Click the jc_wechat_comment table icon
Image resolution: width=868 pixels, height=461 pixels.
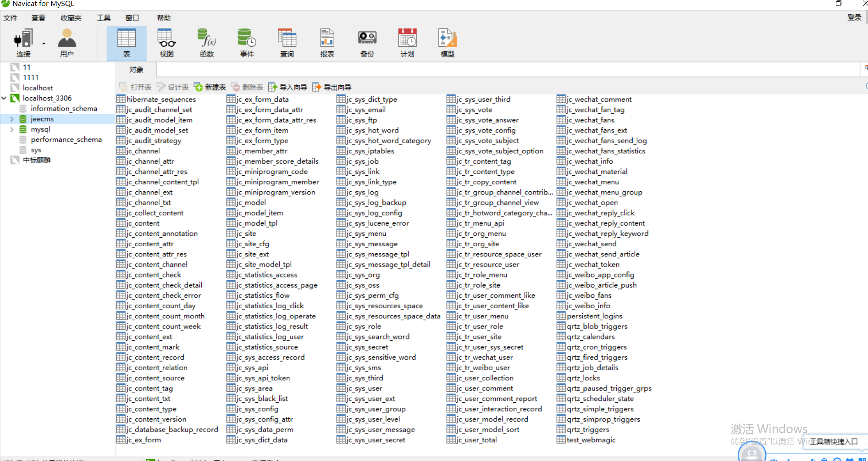pos(561,99)
